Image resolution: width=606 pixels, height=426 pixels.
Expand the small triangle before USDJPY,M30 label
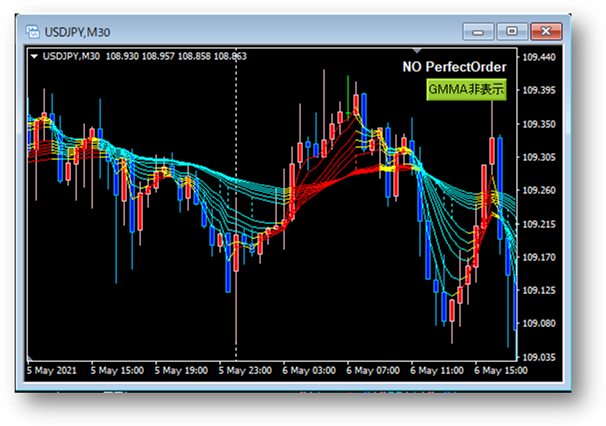tap(34, 56)
